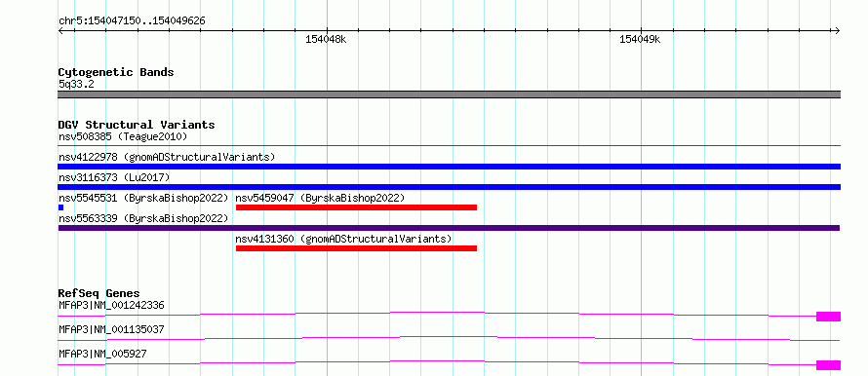Select the red nsv4131360 variant bar
Viewport: 868px width, 376px height.
(x=356, y=248)
